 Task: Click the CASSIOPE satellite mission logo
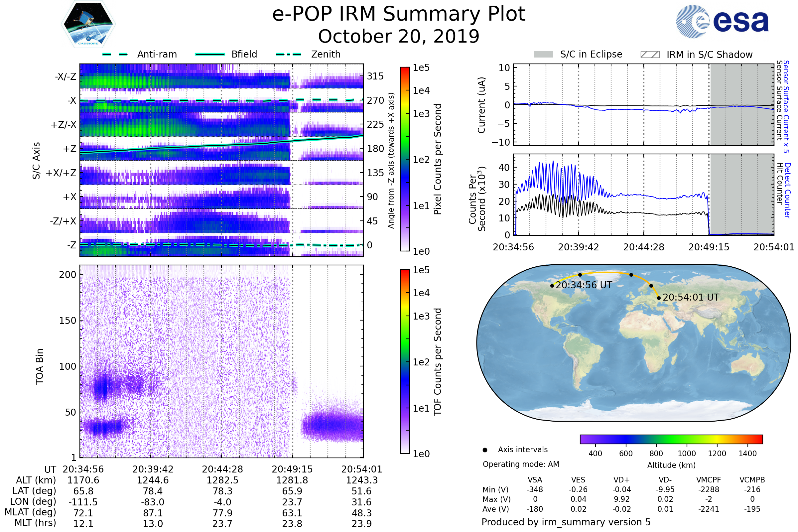click(88, 24)
